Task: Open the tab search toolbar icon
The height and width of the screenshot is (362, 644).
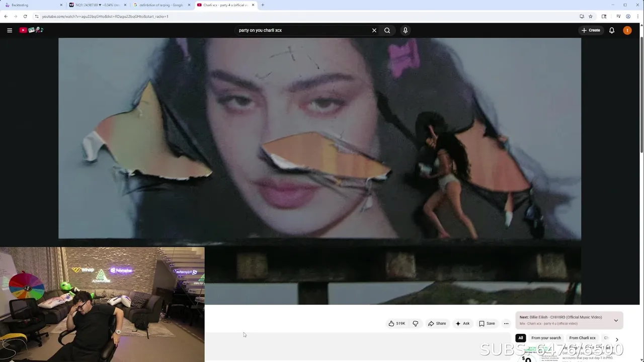Action: 604,17
